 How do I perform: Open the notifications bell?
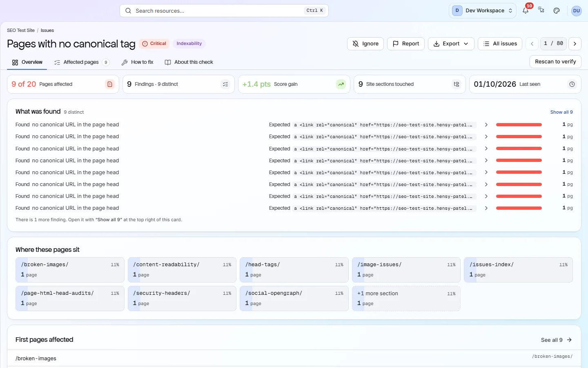(526, 11)
